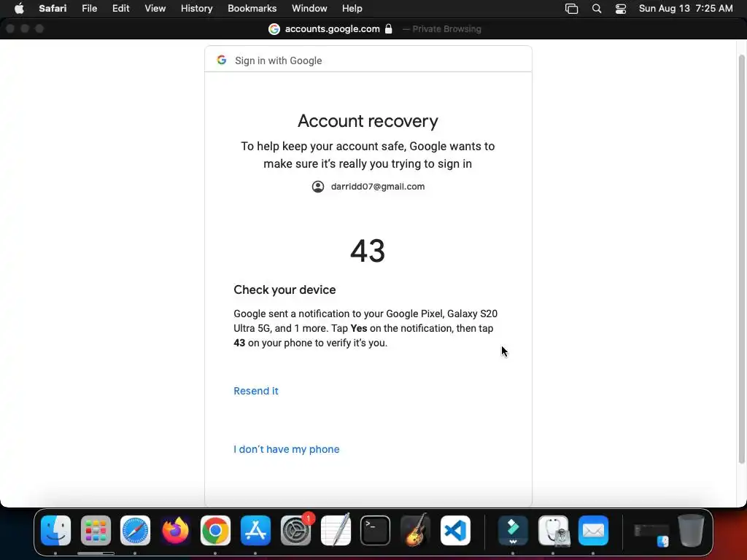Open Firefox from the Dock
Screen dimensions: 747x560
point(175,531)
